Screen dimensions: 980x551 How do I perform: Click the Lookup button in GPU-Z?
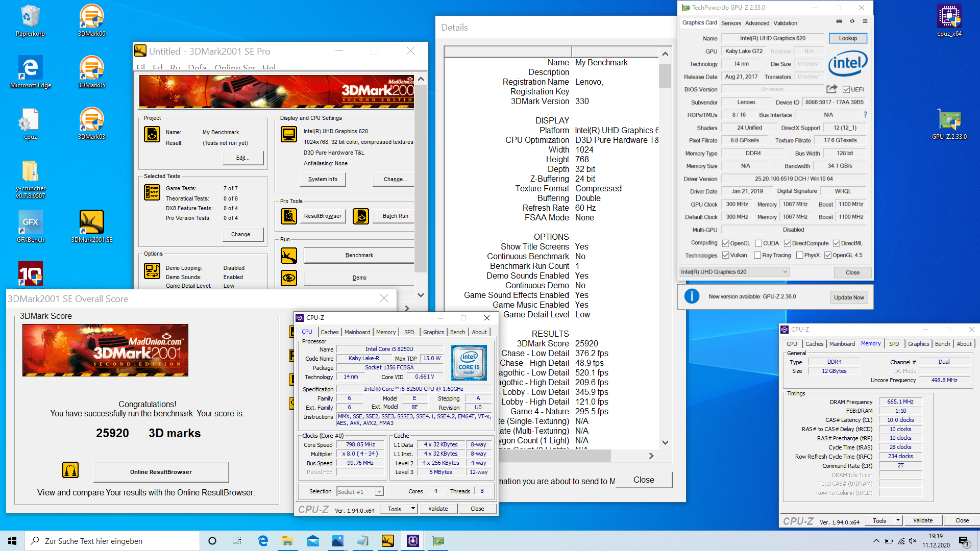tap(848, 38)
